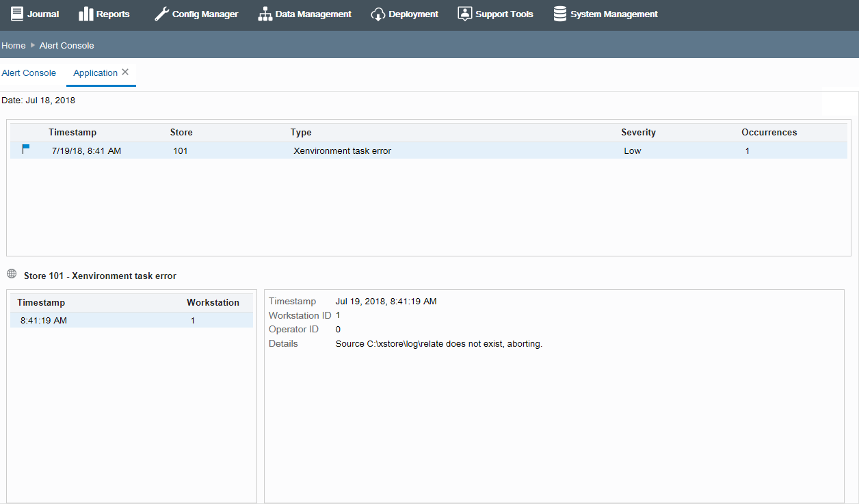859x504 pixels.
Task: Open the store 101 link in the alert row
Action: pos(180,150)
